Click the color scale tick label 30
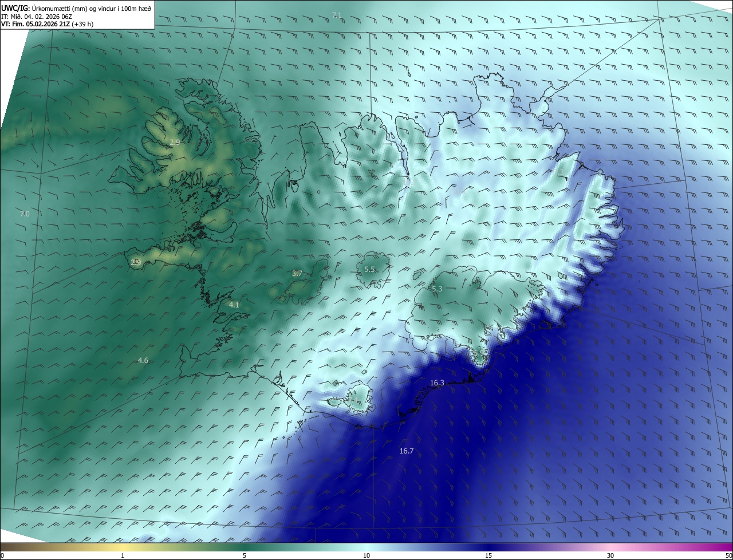 point(610,555)
